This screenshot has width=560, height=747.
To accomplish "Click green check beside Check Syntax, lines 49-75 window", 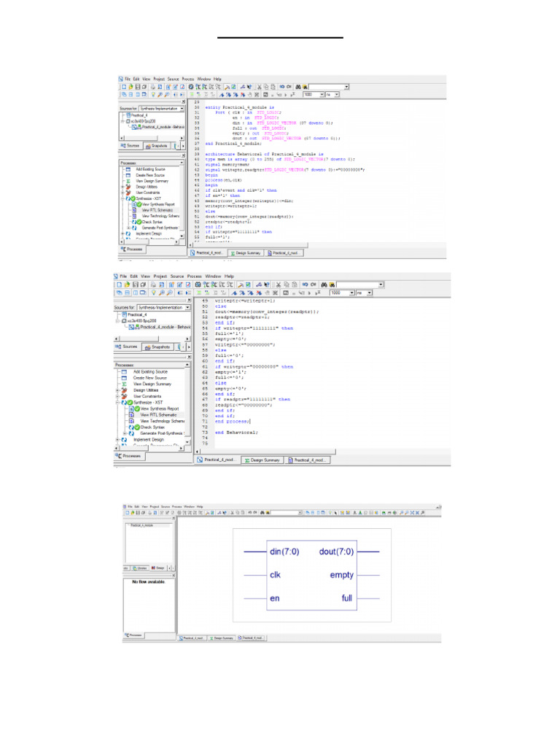I will pos(137,427).
